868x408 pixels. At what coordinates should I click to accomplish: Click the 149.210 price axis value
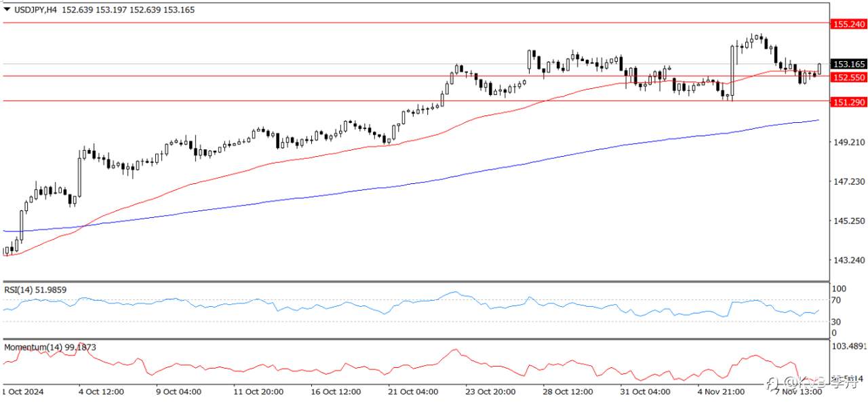(x=849, y=142)
